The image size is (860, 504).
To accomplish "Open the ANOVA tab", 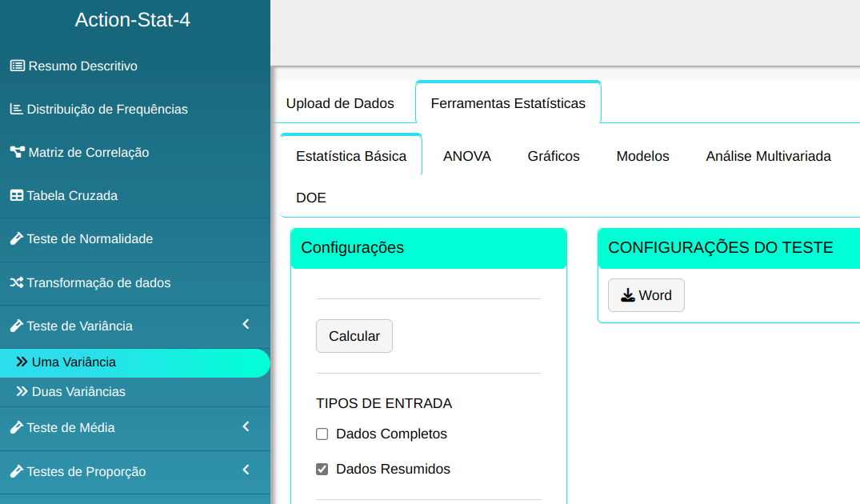I will [467, 156].
